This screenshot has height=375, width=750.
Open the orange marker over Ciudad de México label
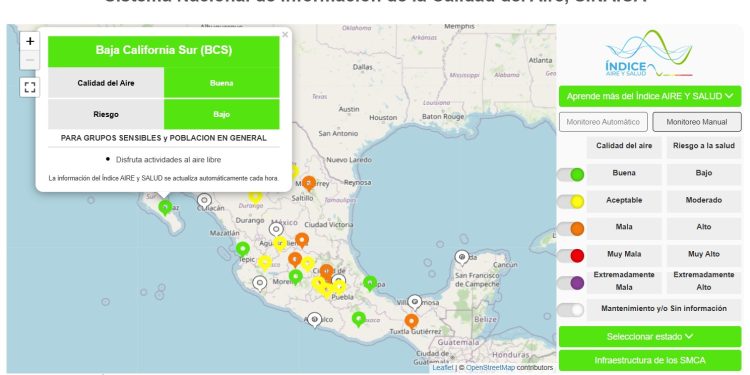pos(327,272)
